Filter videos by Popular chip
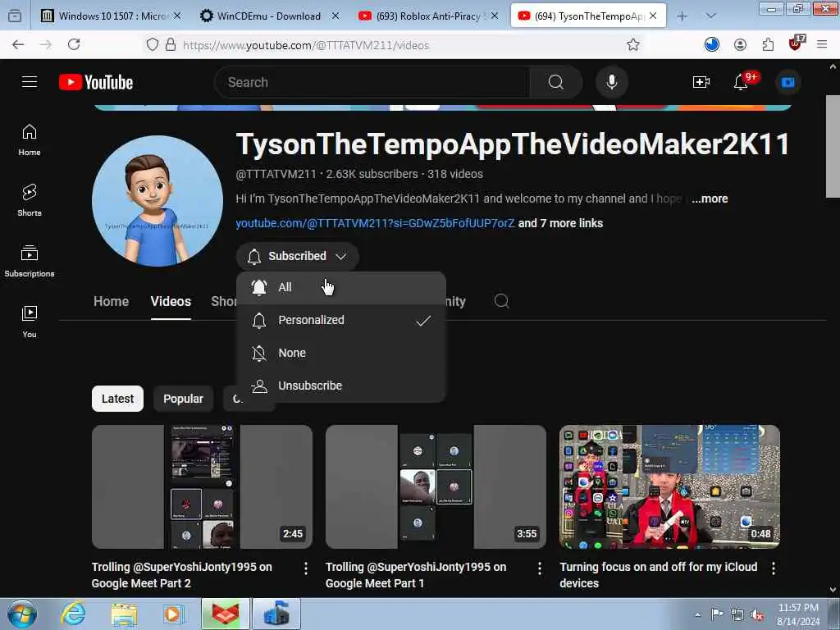Image resolution: width=840 pixels, height=630 pixels. (x=183, y=399)
